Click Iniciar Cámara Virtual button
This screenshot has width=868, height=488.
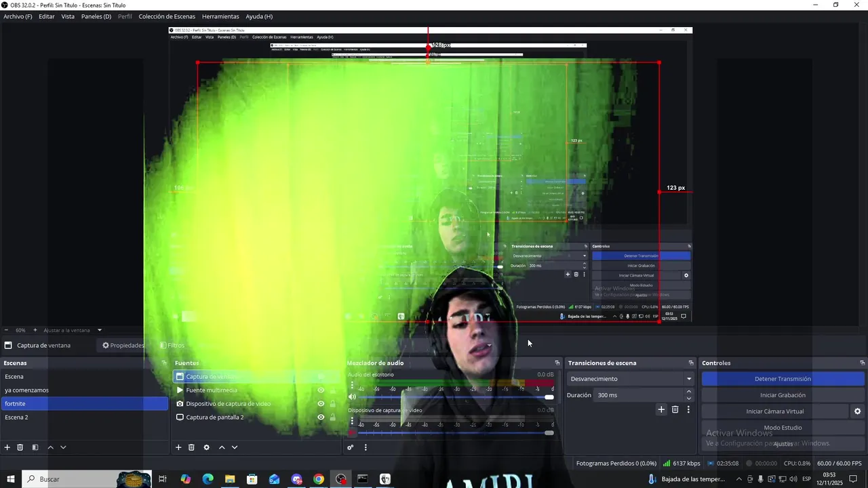[775, 411]
